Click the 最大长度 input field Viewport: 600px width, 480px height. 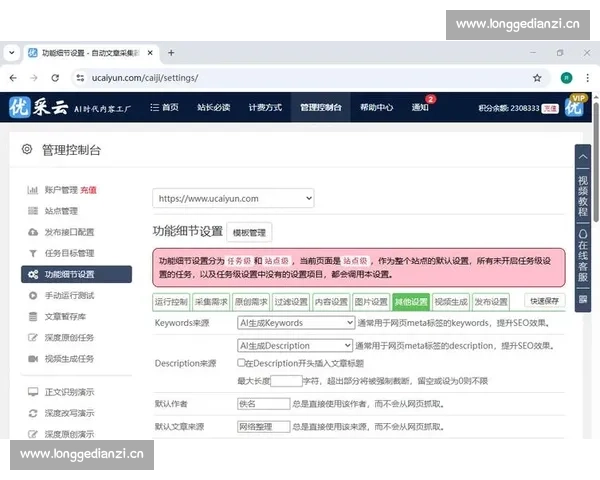(287, 381)
